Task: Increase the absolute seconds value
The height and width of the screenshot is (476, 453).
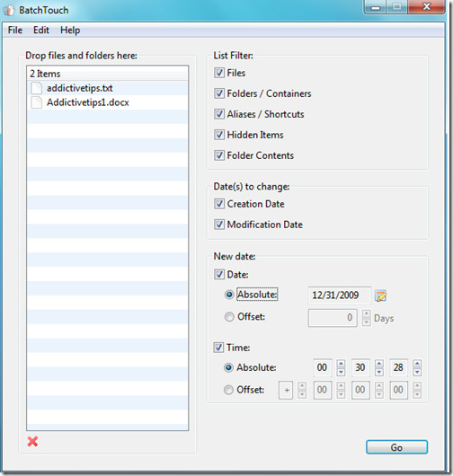Action: click(x=417, y=364)
